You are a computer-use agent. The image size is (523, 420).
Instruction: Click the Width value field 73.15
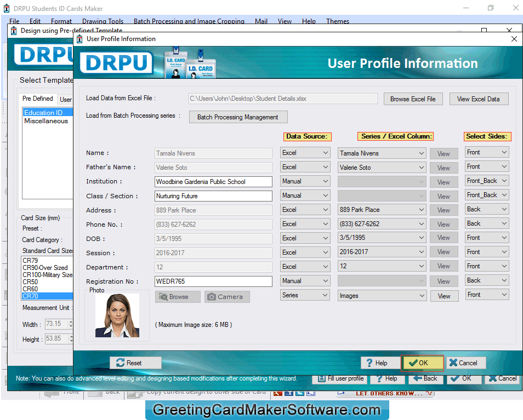56,324
